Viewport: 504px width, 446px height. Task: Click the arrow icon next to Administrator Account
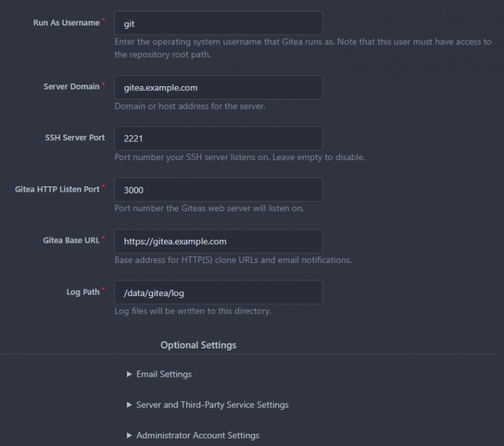click(x=129, y=435)
